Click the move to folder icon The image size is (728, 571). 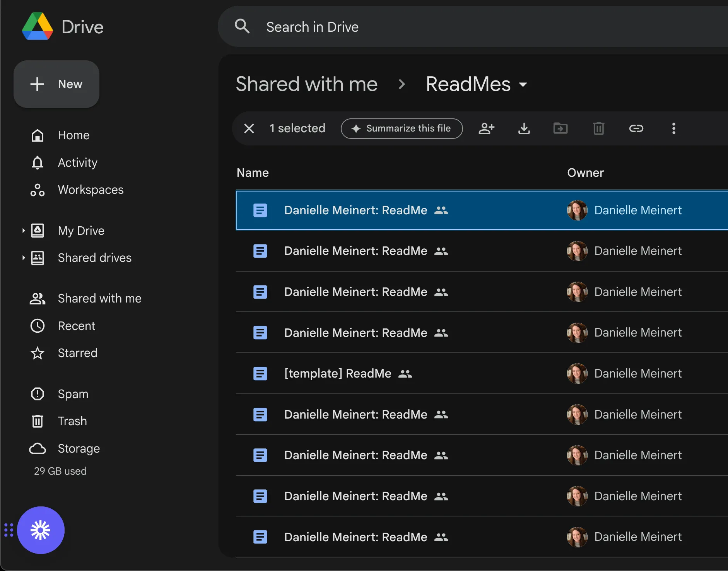tap(561, 128)
